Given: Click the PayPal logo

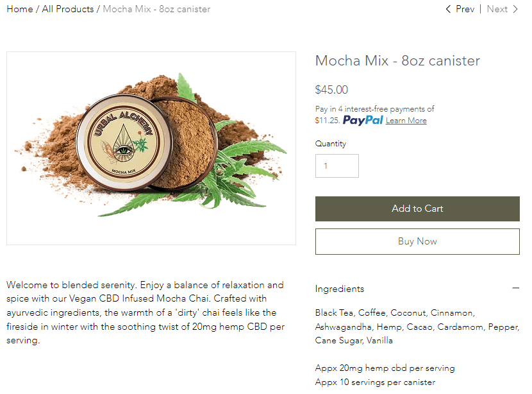Looking at the screenshot, I should [x=362, y=120].
